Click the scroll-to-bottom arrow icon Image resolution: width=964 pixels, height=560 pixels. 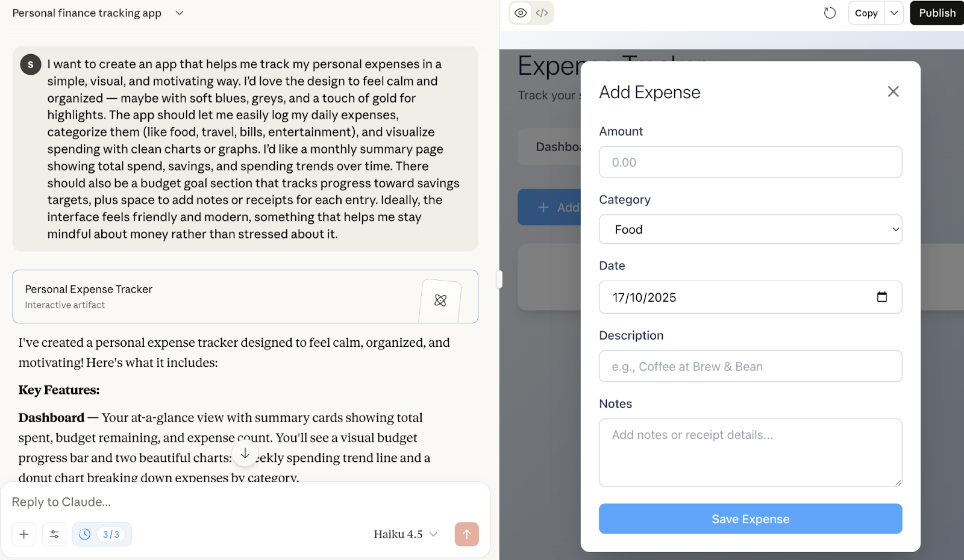(245, 454)
